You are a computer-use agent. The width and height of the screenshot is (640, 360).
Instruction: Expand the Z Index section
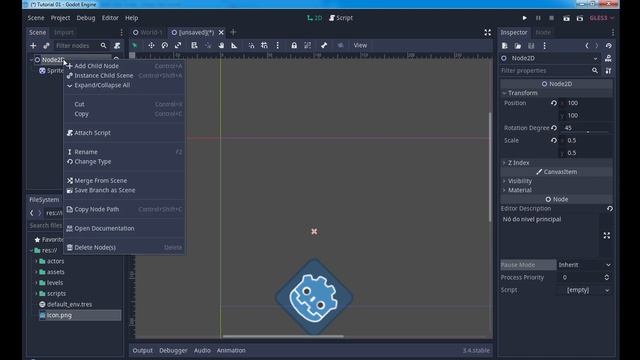pos(556,162)
